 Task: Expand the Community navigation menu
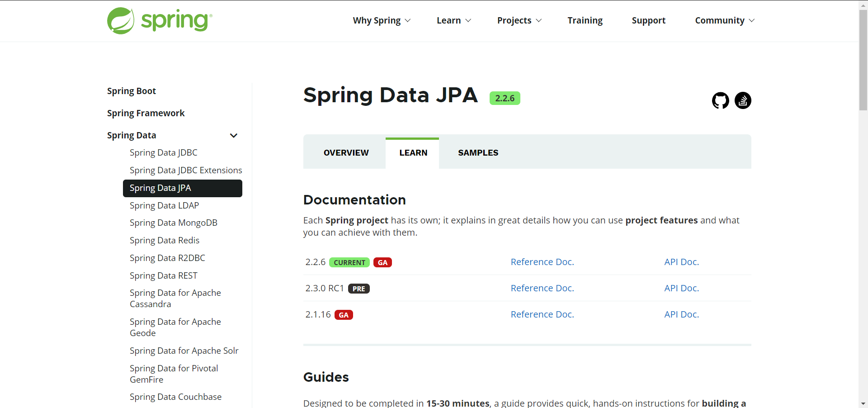725,20
